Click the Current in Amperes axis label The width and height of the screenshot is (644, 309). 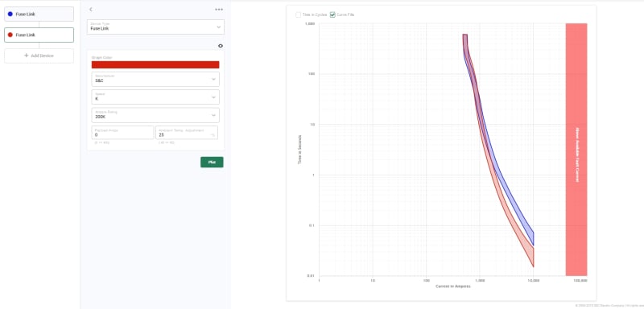(x=453, y=286)
